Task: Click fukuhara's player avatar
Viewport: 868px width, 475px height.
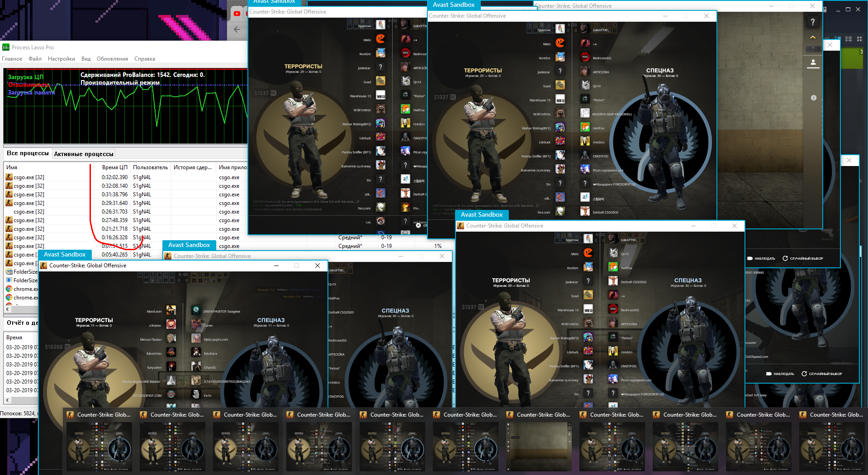Action: coord(196,352)
